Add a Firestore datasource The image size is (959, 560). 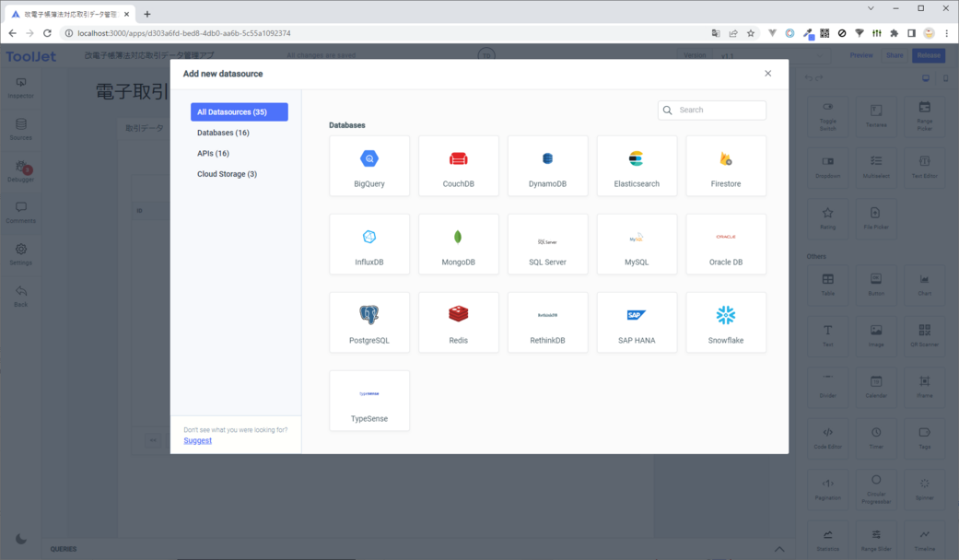click(x=726, y=166)
